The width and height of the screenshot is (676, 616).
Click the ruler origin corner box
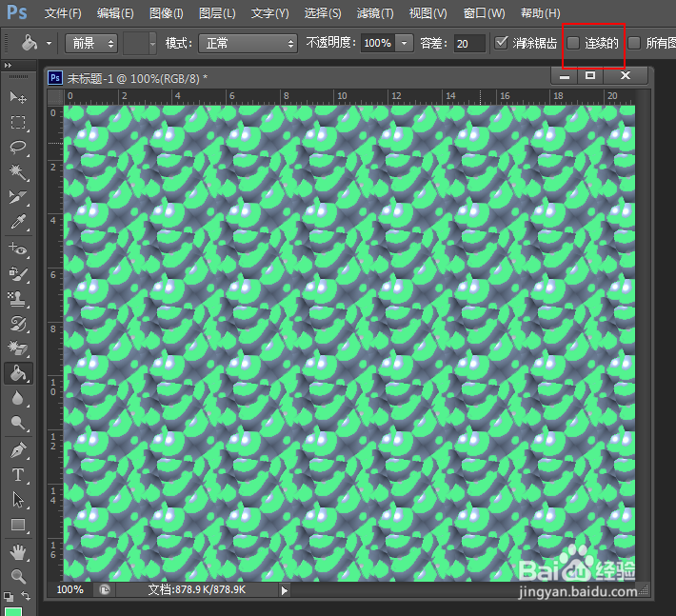click(x=55, y=97)
